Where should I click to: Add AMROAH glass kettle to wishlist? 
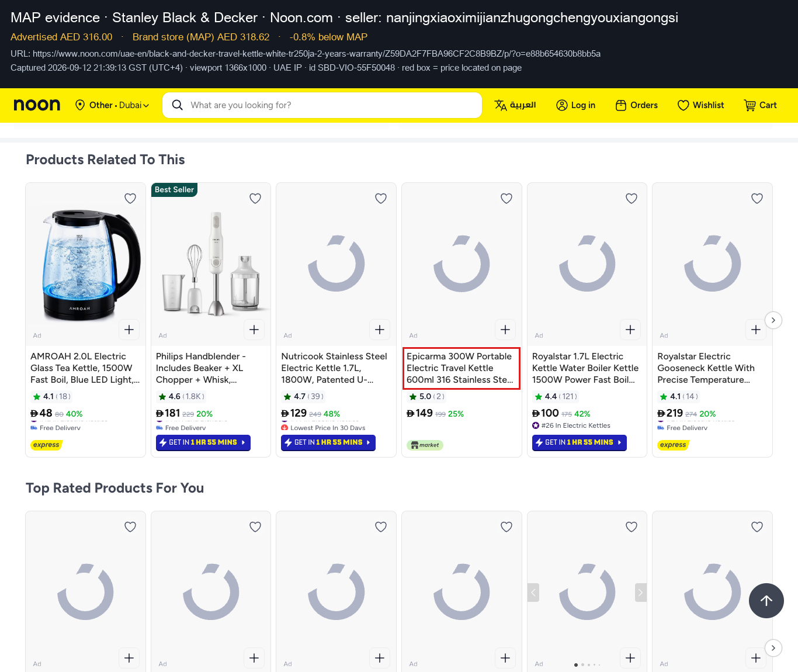click(x=130, y=199)
